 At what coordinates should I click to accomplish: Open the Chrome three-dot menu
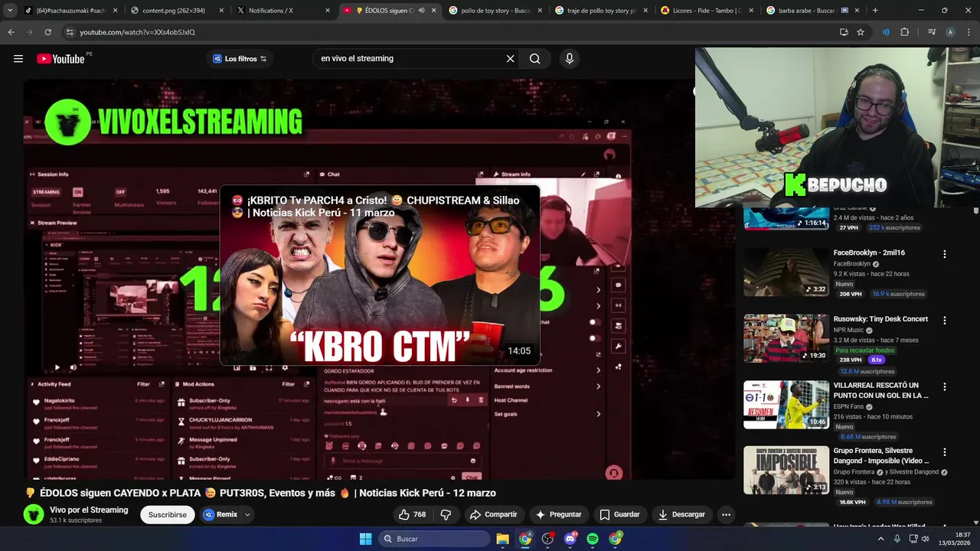(x=969, y=32)
